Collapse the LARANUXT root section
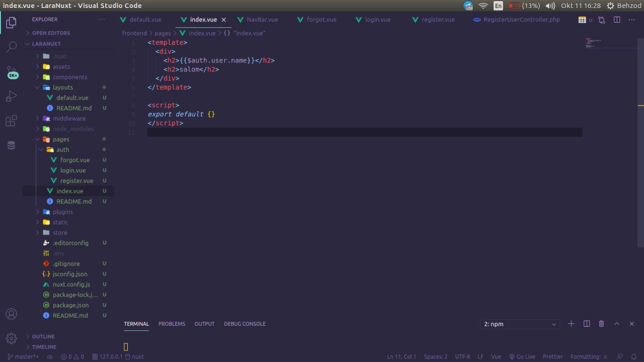 (x=68, y=44)
